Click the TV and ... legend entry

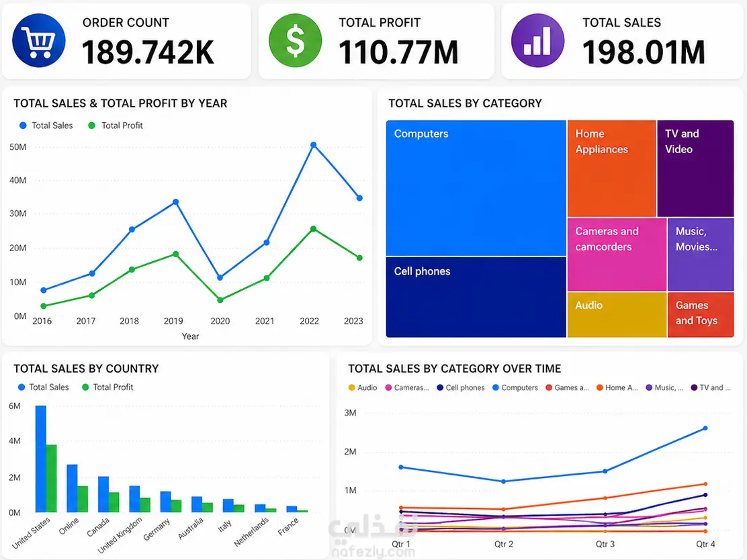(711, 387)
